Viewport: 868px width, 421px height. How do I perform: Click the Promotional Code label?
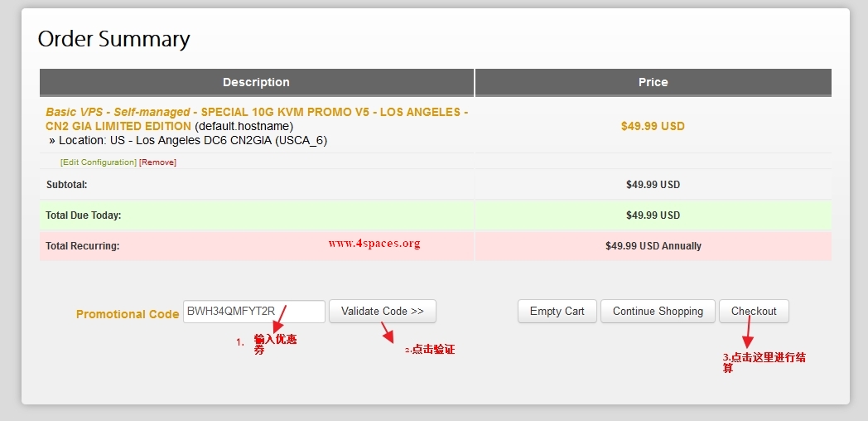click(128, 314)
